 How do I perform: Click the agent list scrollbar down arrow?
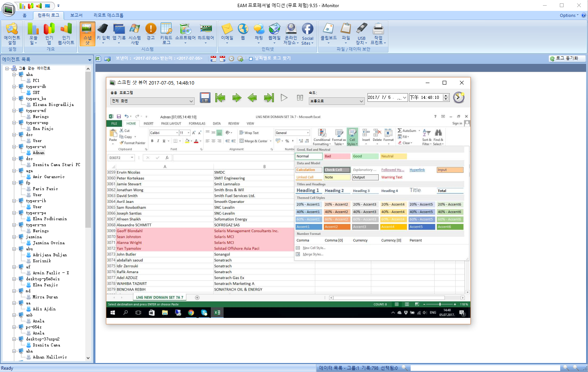[88, 358]
